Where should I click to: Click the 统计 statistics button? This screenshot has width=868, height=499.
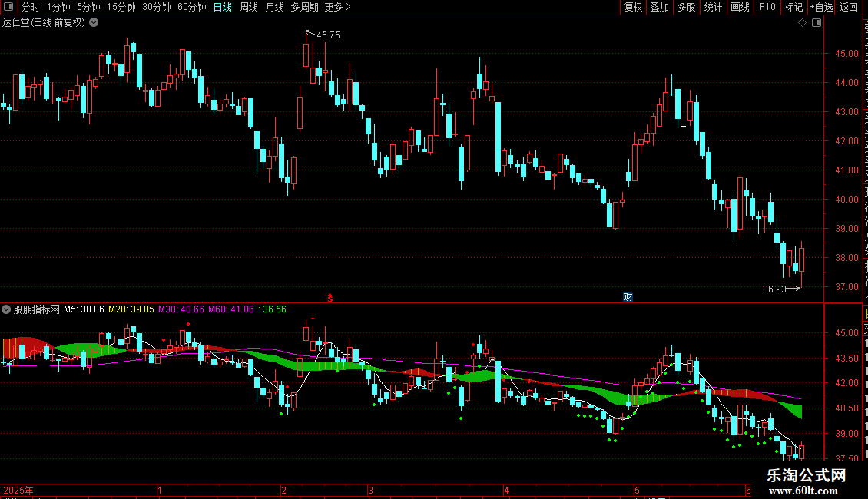click(x=713, y=7)
